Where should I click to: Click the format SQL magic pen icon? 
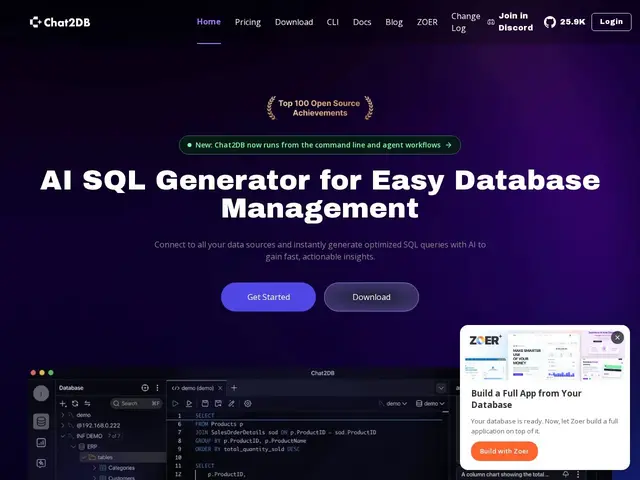[231, 404]
